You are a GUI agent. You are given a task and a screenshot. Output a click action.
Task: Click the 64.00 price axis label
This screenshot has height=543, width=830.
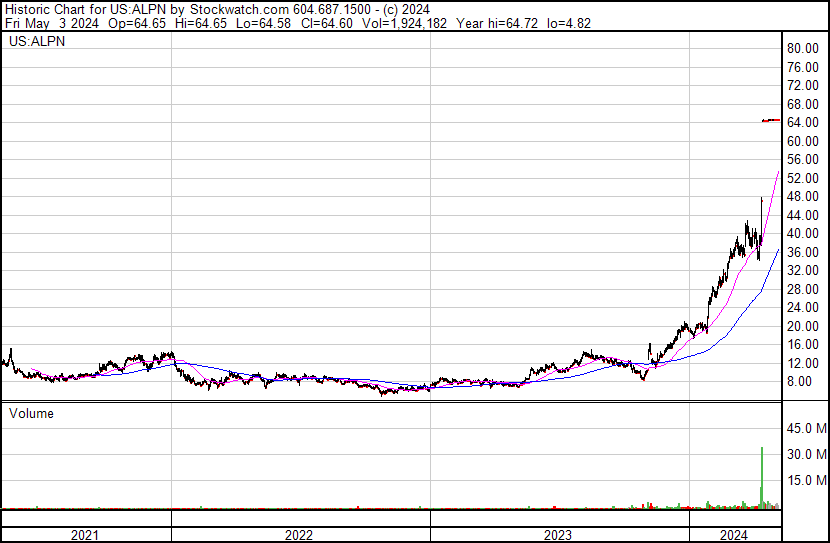click(803, 122)
